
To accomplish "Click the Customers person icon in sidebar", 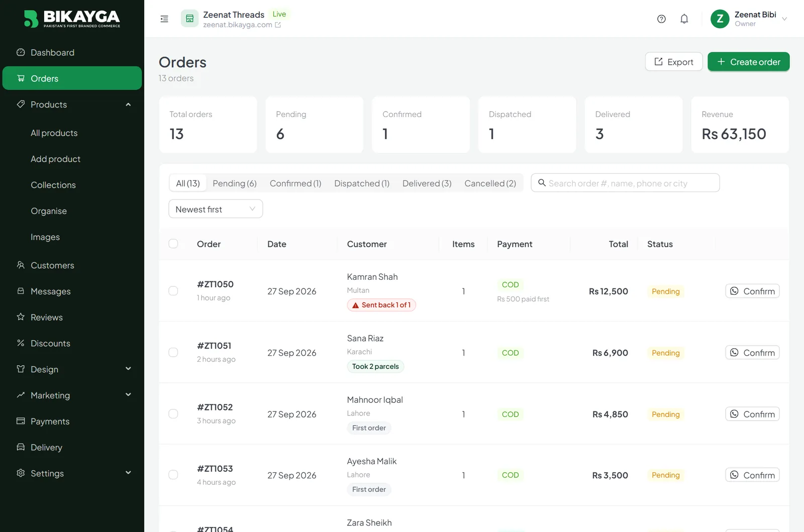I will [x=21, y=265].
